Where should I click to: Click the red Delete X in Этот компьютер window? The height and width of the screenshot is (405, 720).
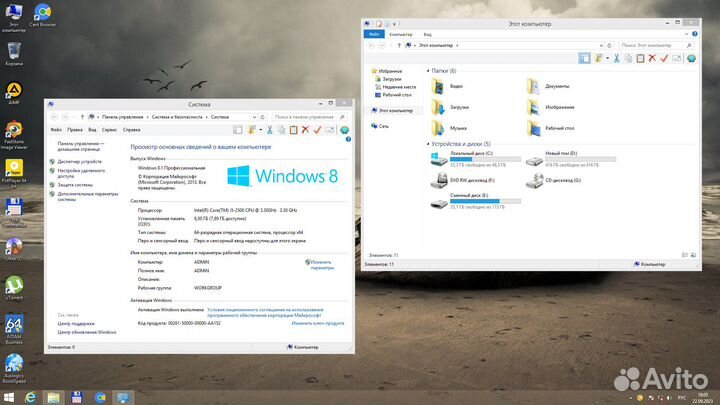click(652, 58)
